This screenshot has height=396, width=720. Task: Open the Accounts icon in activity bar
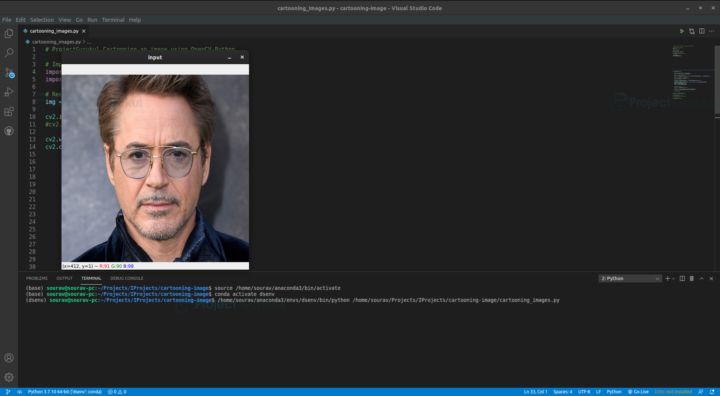[9, 357]
